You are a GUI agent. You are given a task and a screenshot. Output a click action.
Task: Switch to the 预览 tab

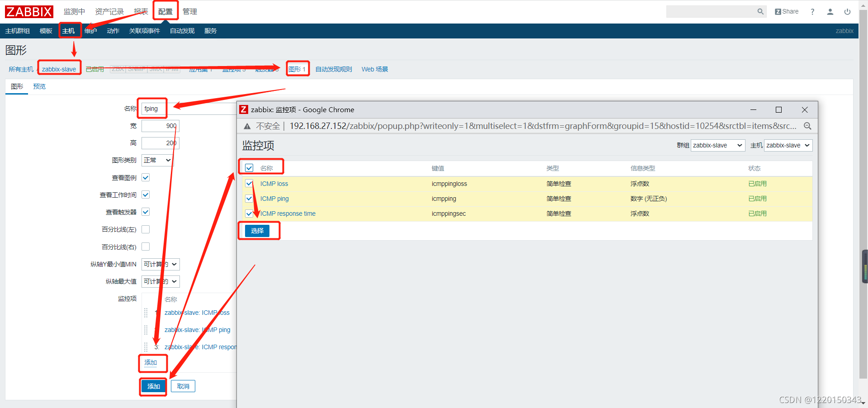39,86
